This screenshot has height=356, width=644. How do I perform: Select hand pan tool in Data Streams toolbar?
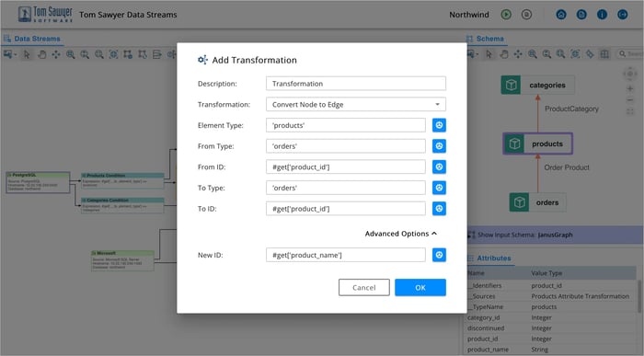[x=41, y=54]
